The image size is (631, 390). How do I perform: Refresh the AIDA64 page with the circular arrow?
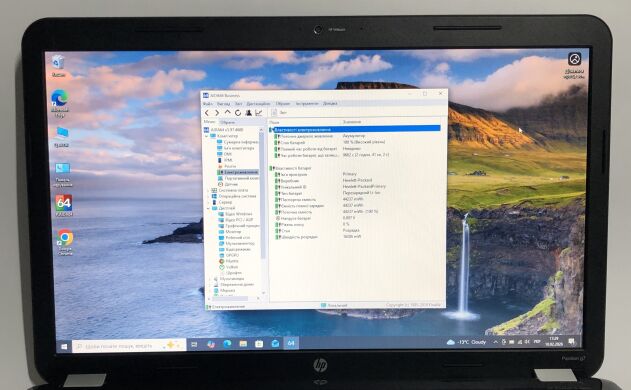pos(238,113)
